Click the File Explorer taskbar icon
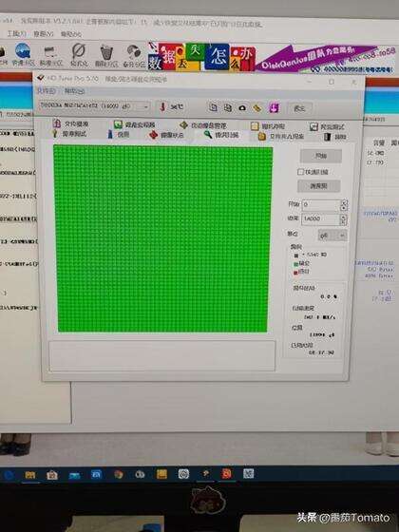This screenshot has height=532, width=399. pyautogui.click(x=29, y=475)
